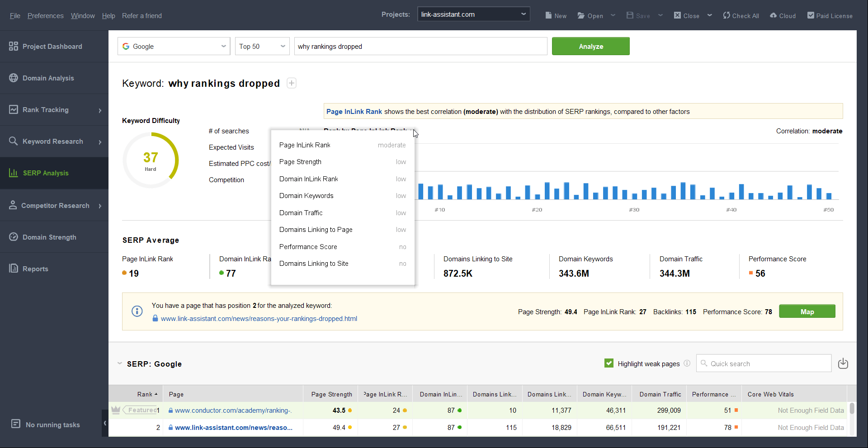The height and width of the screenshot is (448, 868).
Task: Select Domain Traffic in correlation list
Action: pos(343,213)
